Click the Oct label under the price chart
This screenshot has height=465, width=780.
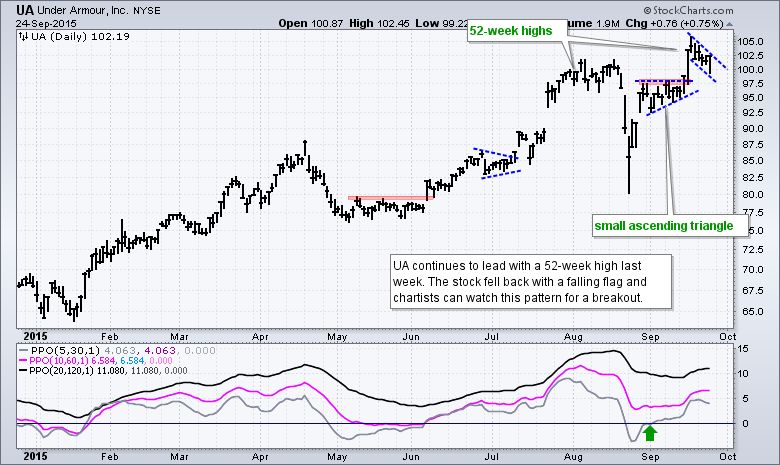[727, 337]
